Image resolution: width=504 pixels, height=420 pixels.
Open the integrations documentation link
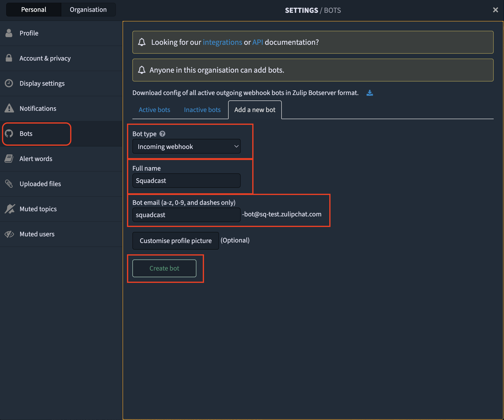click(x=222, y=42)
